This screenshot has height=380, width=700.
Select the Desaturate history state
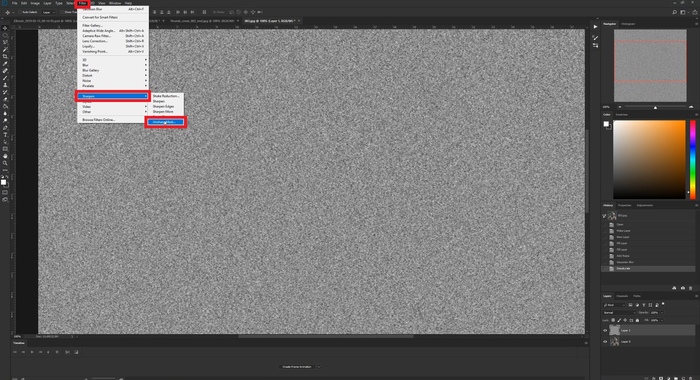click(648, 269)
